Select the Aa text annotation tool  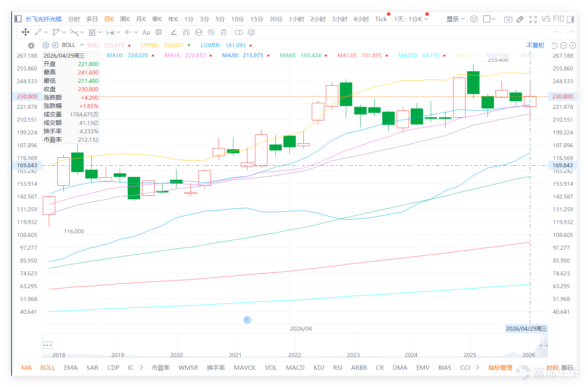146,32
